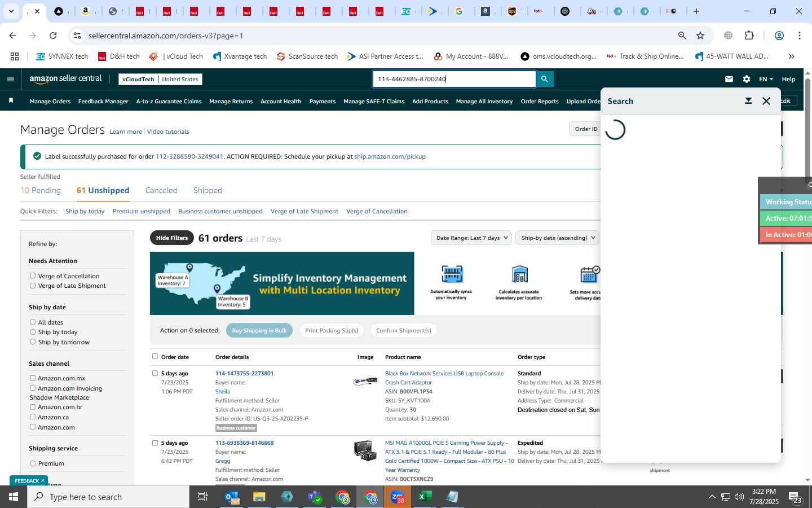Open Microsoft Teams from the taskbar
The image size is (812, 508).
click(x=315, y=497)
